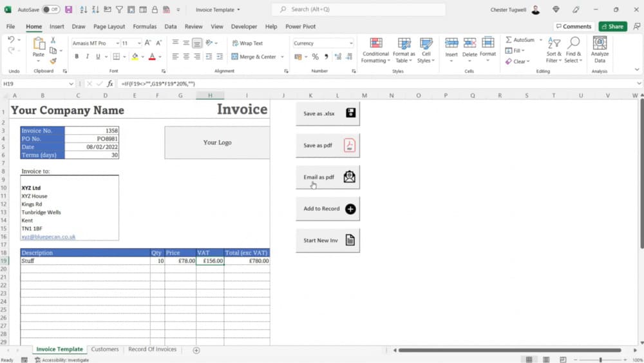This screenshot has width=644, height=363.
Task: Click the zoom slider in status bar
Action: (x=600, y=360)
